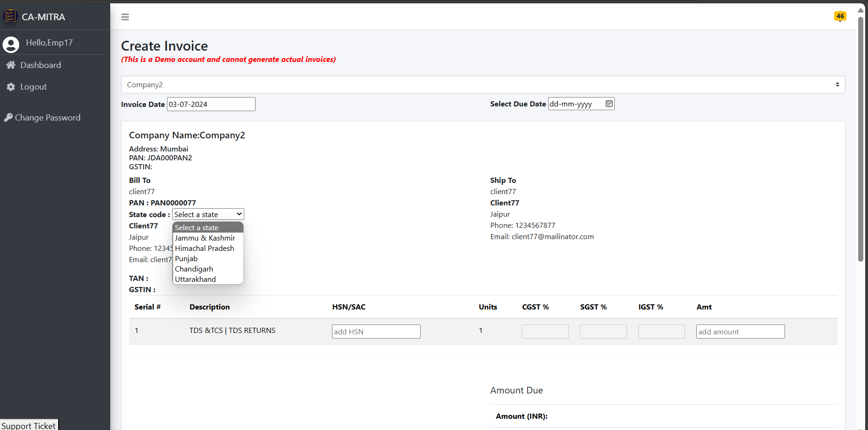Click the Dashboard home icon
The image size is (868, 430).
(x=11, y=65)
